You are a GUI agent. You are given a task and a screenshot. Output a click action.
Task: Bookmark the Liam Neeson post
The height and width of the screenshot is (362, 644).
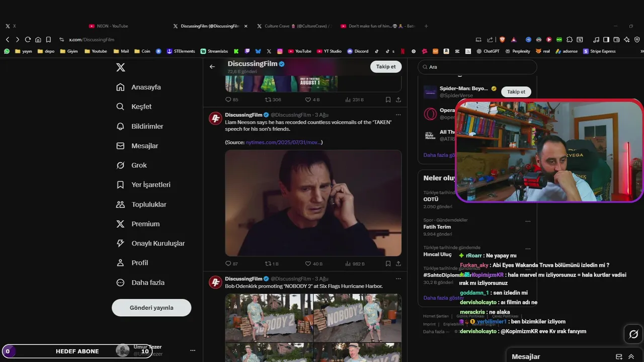pos(388,263)
